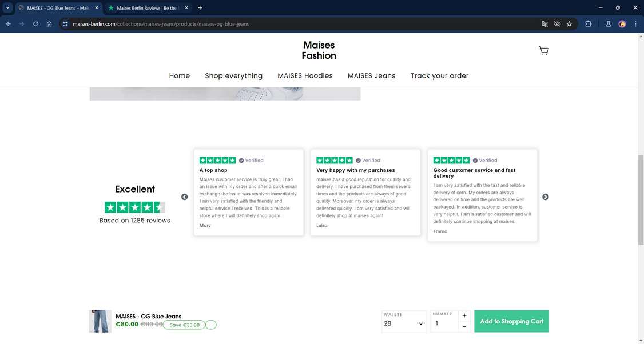Open MAISES Jeans menu item
The image size is (644, 344).
click(x=372, y=75)
